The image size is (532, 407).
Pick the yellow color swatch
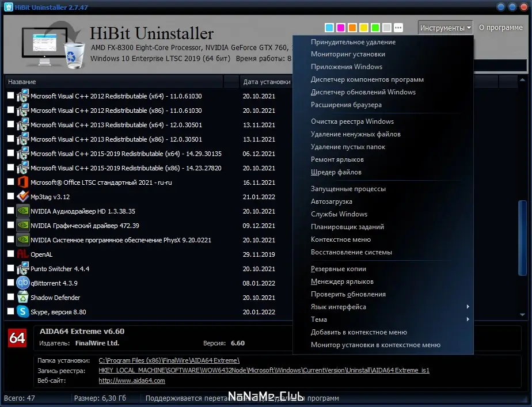pyautogui.click(x=364, y=28)
